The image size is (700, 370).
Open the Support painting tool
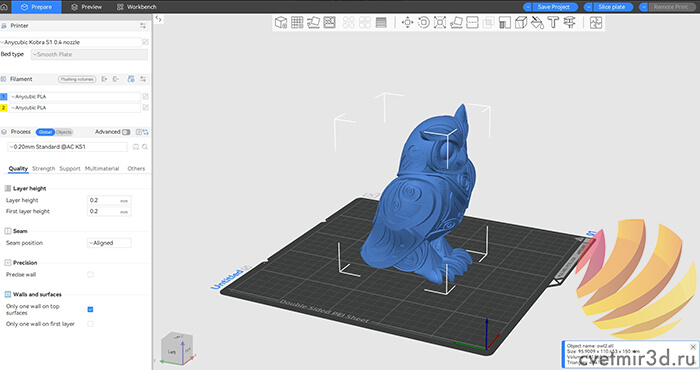pyautogui.click(x=504, y=22)
